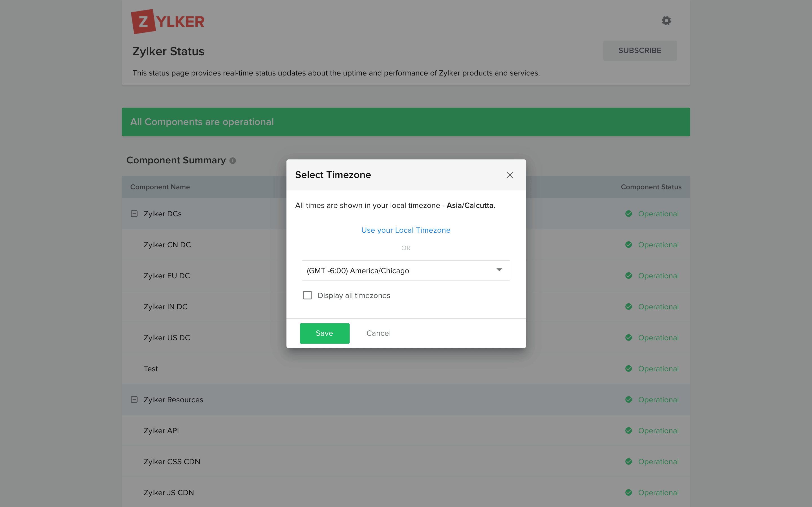Open the settings gear icon
This screenshot has width=812, height=507.
(667, 21)
